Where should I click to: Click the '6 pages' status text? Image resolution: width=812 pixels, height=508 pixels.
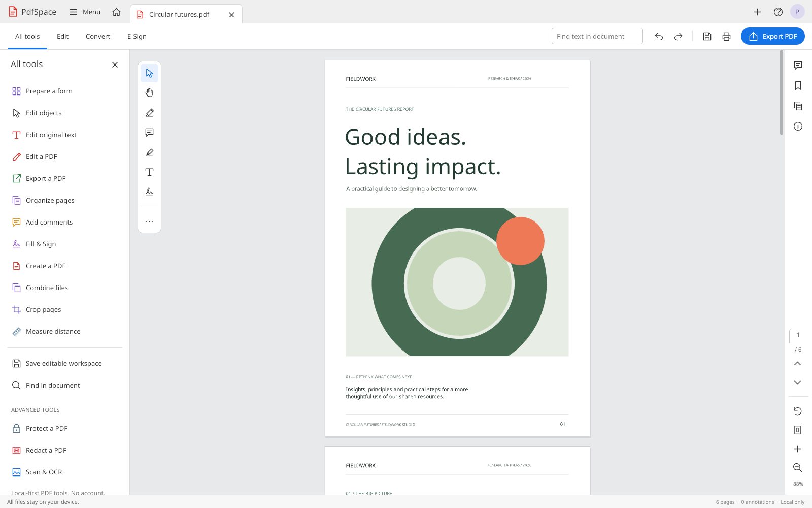click(x=725, y=502)
